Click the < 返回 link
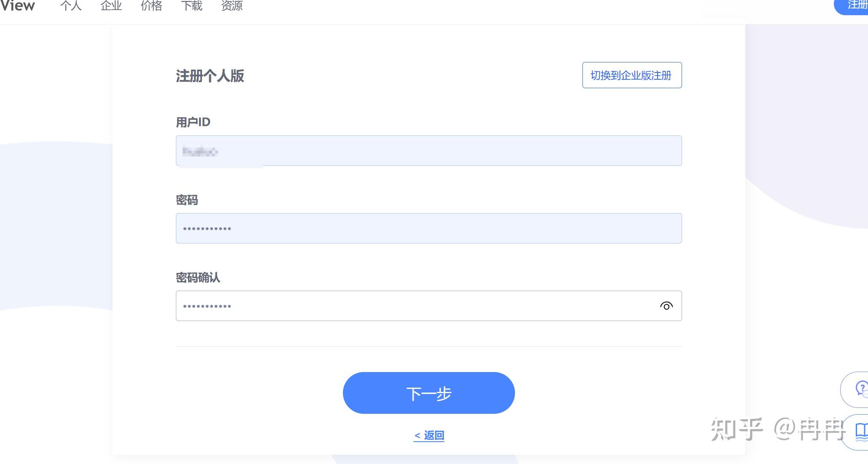 tap(429, 435)
